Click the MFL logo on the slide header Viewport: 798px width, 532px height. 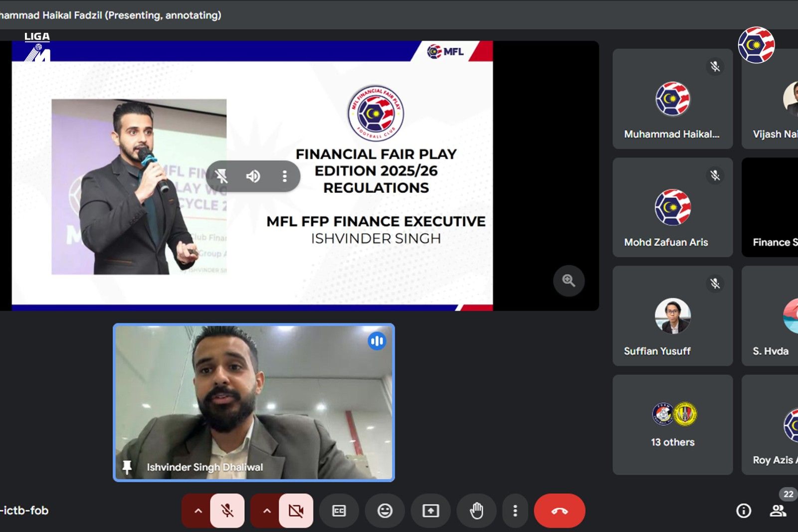click(x=445, y=51)
